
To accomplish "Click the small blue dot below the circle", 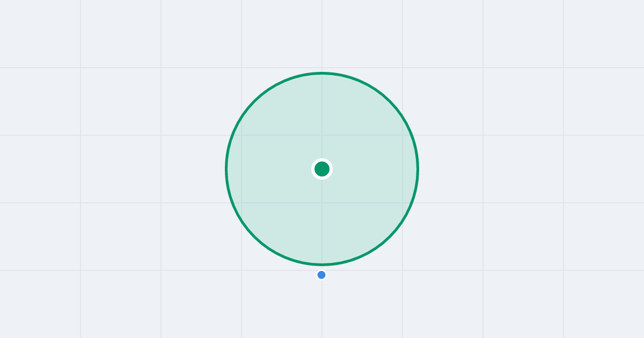I will point(321,275).
